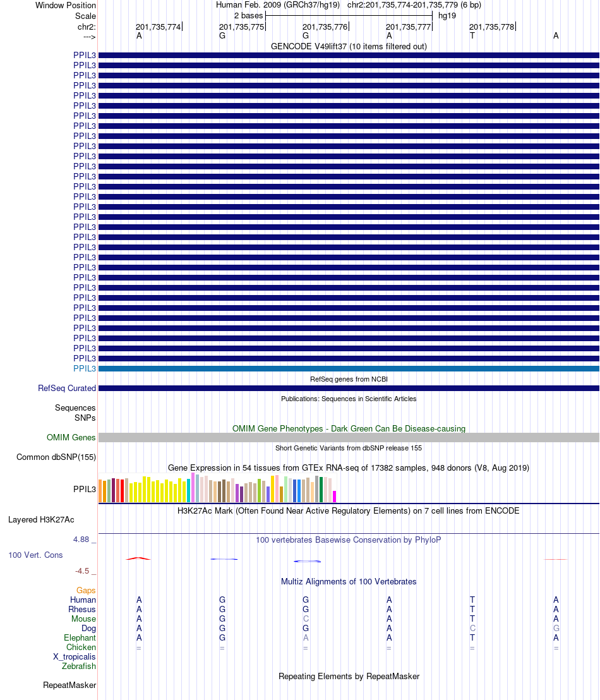Click the leftmost orange GTEx expression bar
Screen dimensions: 600x700
click(100, 491)
